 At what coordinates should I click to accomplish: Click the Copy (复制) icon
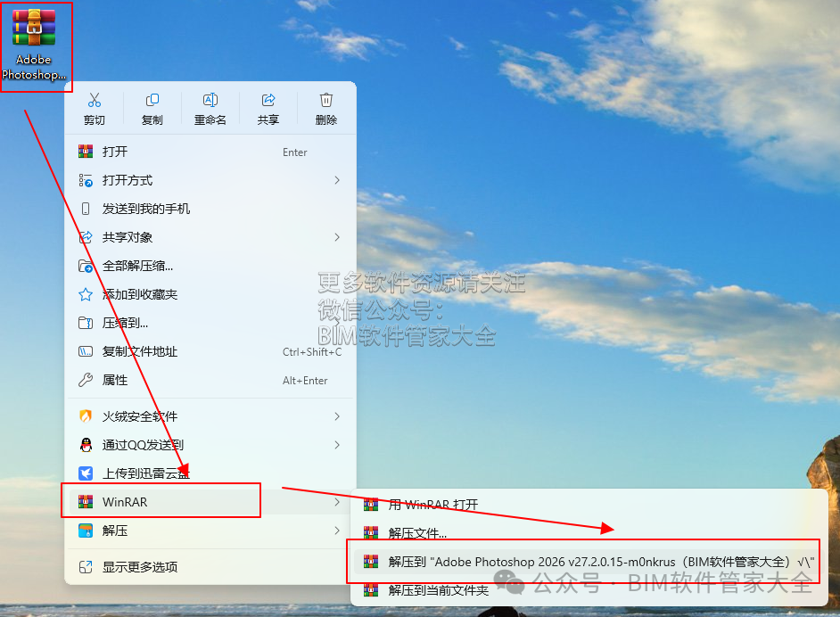(152, 100)
